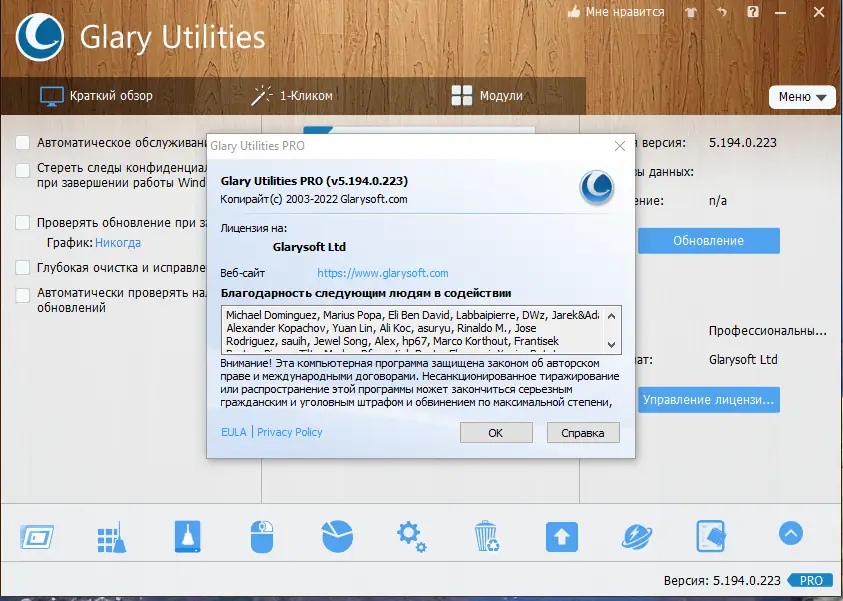This screenshot has height=601, width=843.
Task: Switch to the Модули tab
Action: (x=487, y=96)
